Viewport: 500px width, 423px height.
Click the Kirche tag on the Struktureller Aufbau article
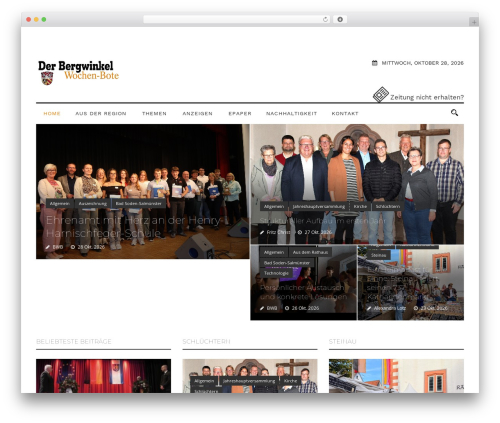tap(360, 207)
